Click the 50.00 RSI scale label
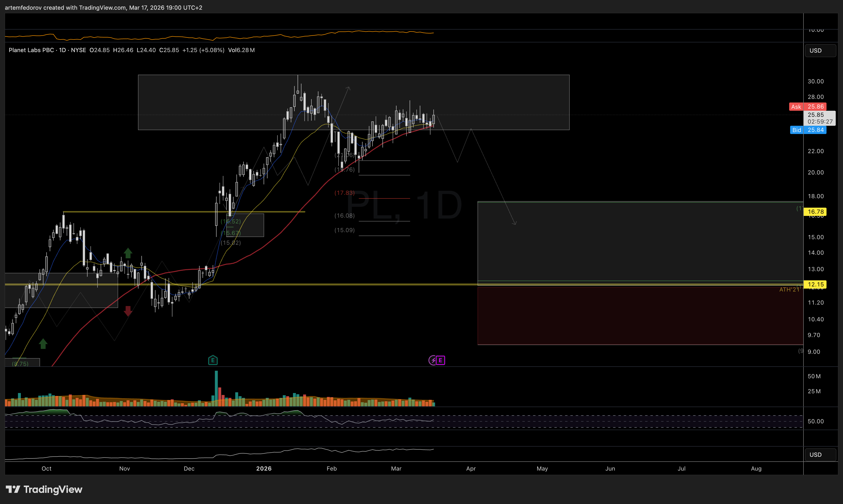This screenshot has width=843, height=504. [816, 421]
